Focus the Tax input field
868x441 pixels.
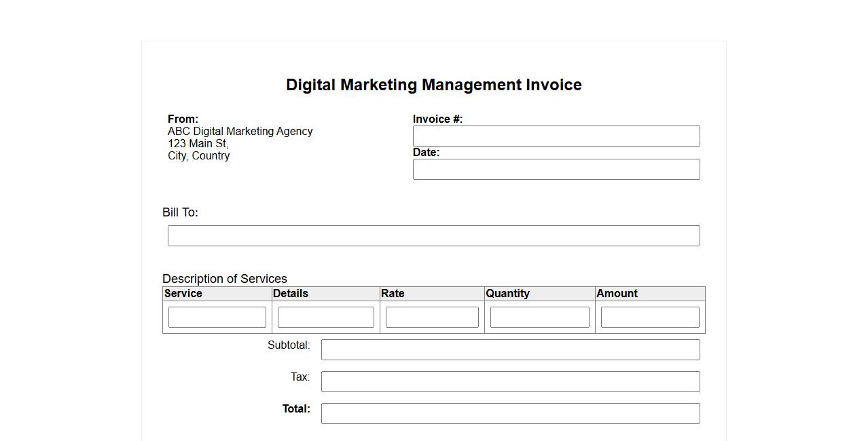(x=510, y=382)
